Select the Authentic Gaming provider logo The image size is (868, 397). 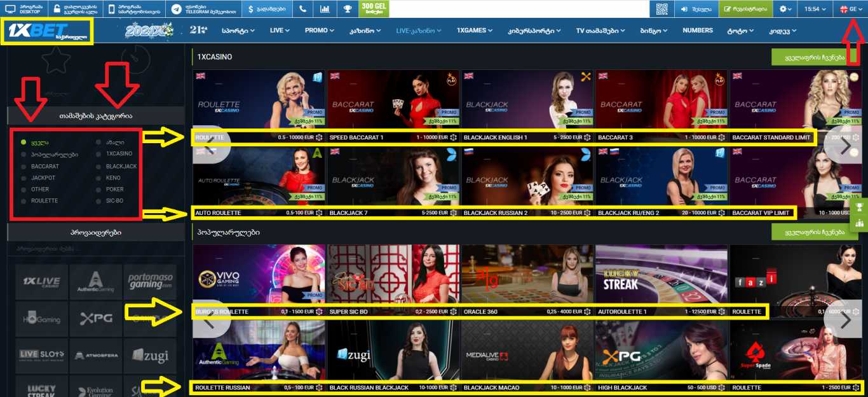point(96,282)
